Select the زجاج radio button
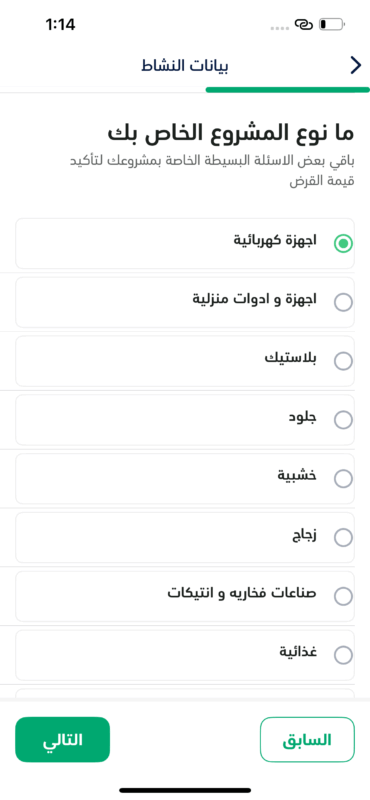 (x=343, y=537)
